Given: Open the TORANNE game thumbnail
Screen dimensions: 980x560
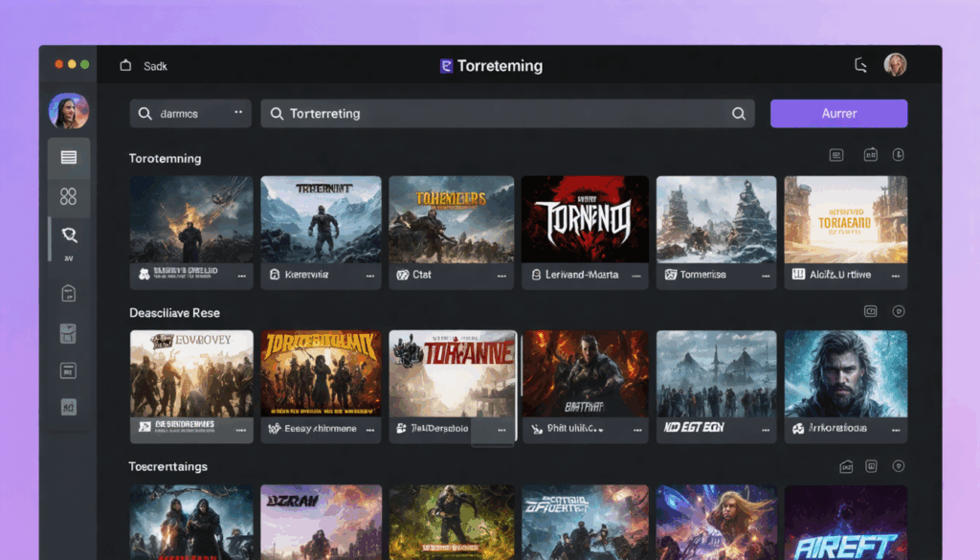Looking at the screenshot, I should tap(453, 373).
